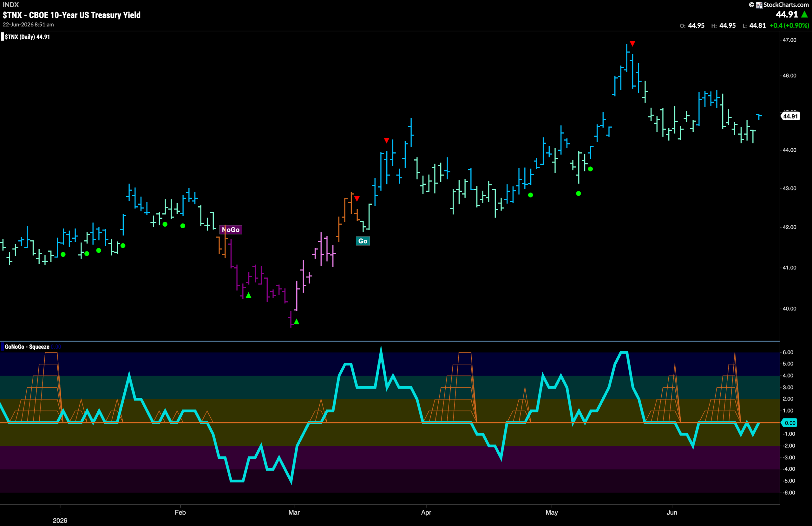The width and height of the screenshot is (812, 526).
Task: Click the open value O: 44.95
Action: [x=692, y=26]
